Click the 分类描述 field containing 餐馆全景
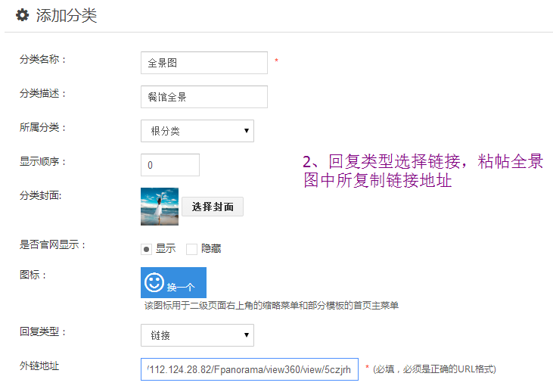Image resolution: width=553 pixels, height=392 pixels. (x=204, y=97)
